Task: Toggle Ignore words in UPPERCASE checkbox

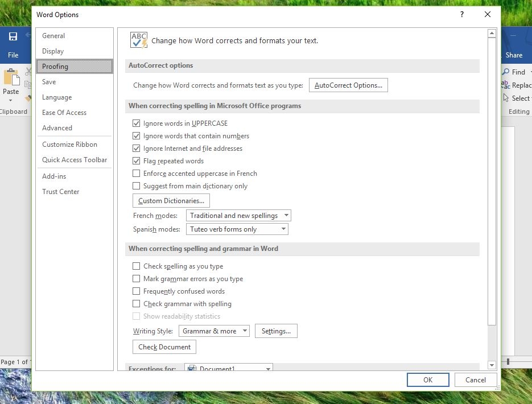Action: pos(136,123)
